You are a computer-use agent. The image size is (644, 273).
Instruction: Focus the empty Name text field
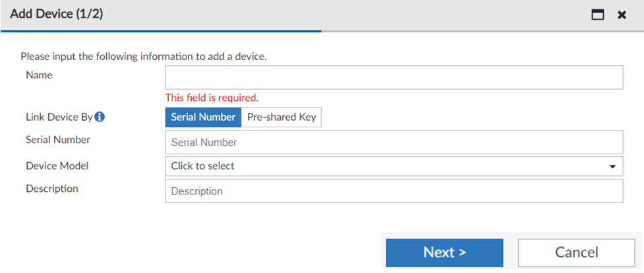pyautogui.click(x=394, y=77)
